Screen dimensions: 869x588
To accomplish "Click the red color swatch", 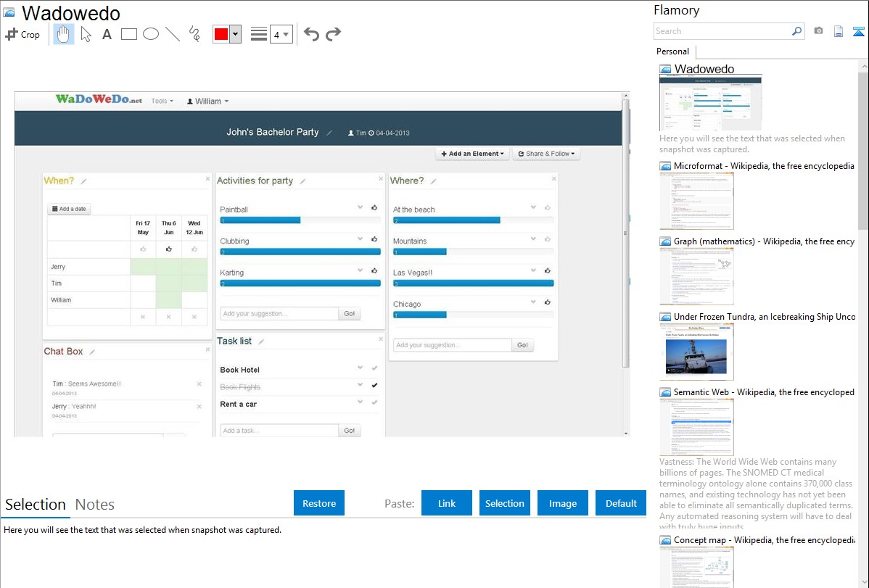I will tap(221, 34).
